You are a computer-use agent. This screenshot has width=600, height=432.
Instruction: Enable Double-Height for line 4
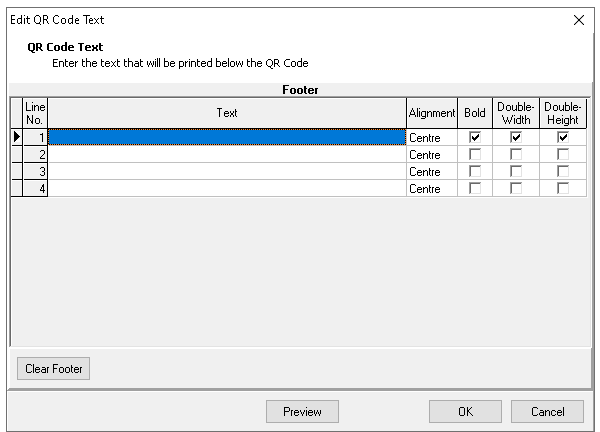[563, 188]
